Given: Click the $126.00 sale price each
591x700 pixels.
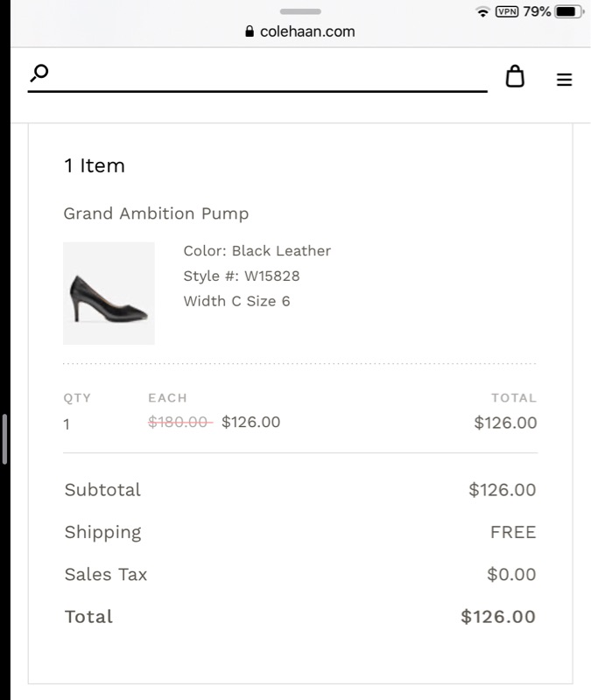Looking at the screenshot, I should (x=250, y=422).
